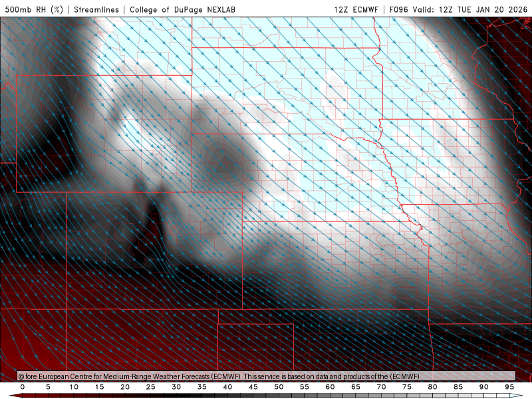Click the "0" value on the RH scale

click(x=23, y=387)
